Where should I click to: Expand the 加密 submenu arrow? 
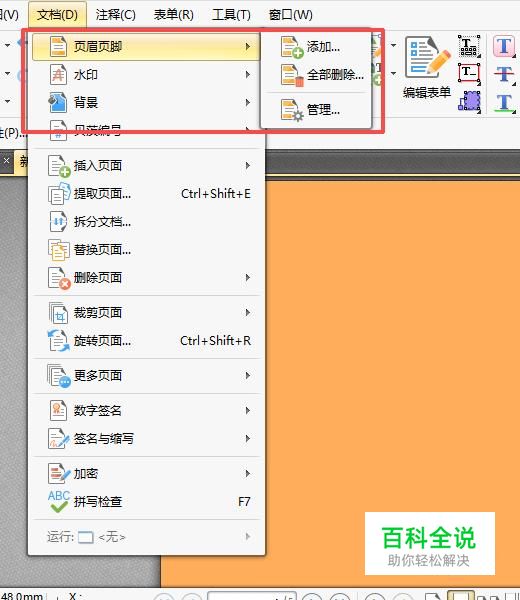point(248,474)
